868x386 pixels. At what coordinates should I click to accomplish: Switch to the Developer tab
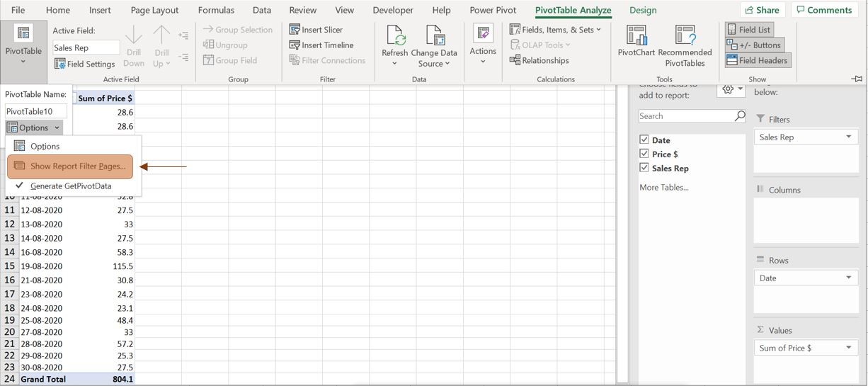(x=393, y=10)
